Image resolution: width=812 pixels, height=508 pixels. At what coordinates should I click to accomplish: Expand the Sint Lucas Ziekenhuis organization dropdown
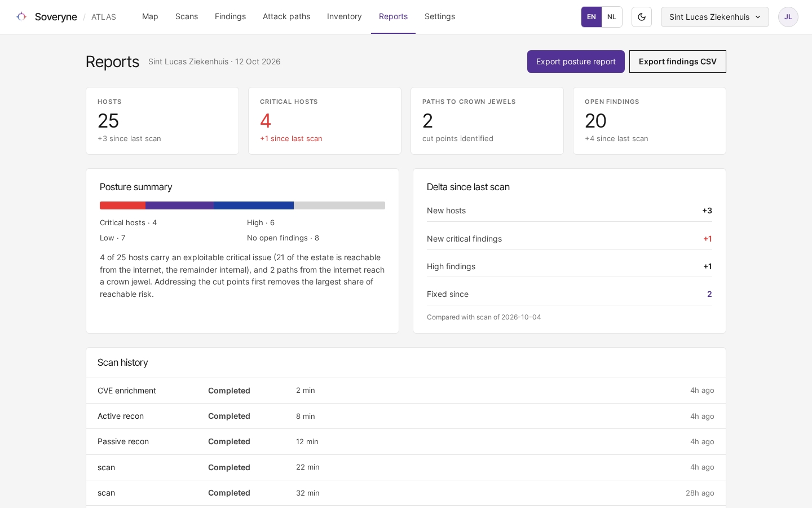pyautogui.click(x=715, y=17)
